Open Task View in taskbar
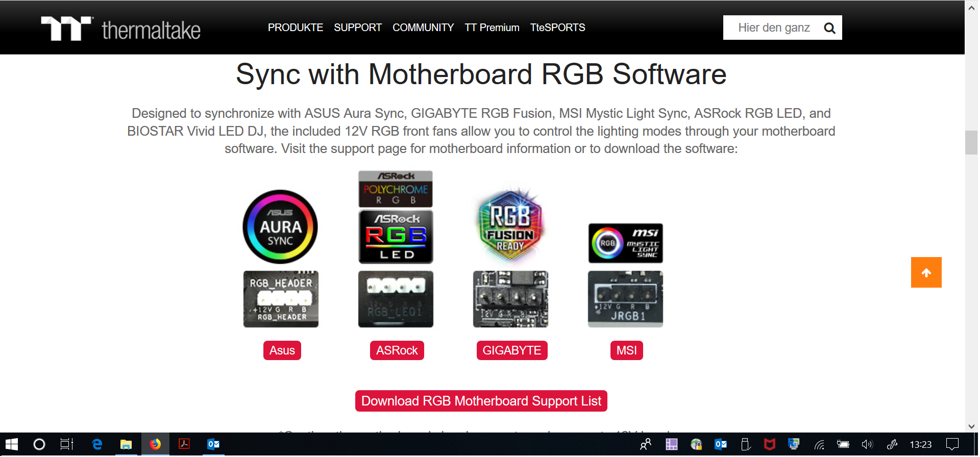The width and height of the screenshot is (980, 457). pos(67,444)
